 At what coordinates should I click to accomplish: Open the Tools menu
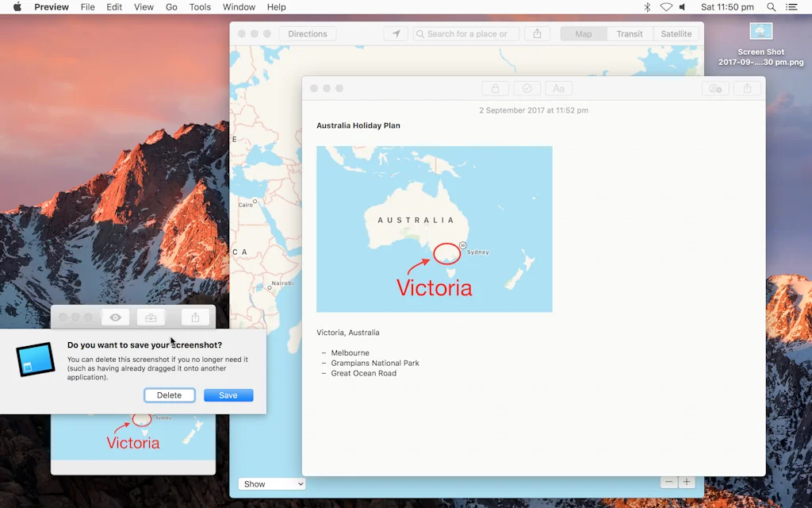coord(200,7)
